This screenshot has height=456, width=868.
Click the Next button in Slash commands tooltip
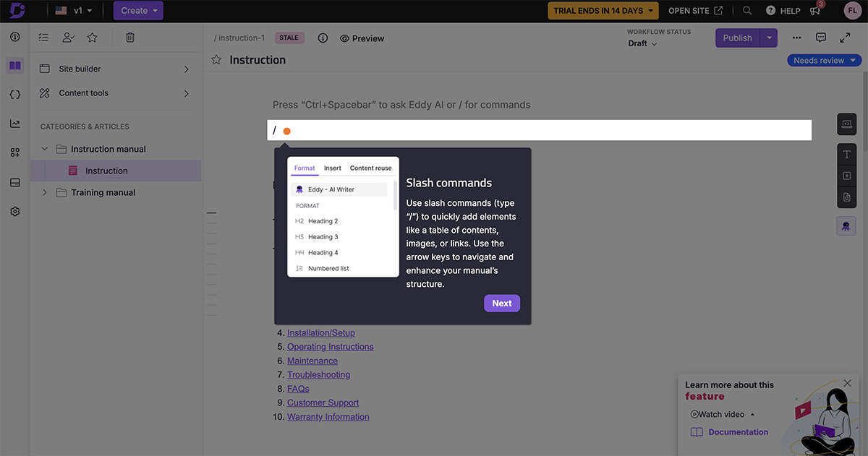point(501,304)
